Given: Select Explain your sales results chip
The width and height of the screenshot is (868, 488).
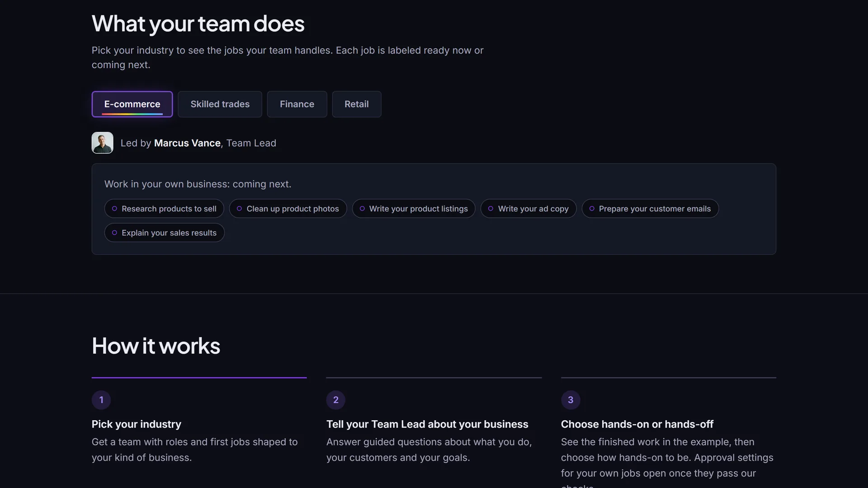Looking at the screenshot, I should 164,232.
